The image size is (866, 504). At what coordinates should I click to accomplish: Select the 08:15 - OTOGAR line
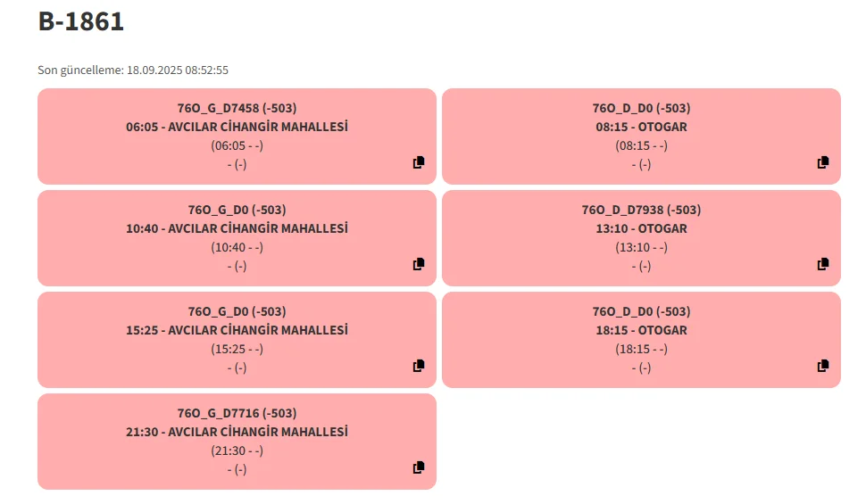tap(641, 127)
